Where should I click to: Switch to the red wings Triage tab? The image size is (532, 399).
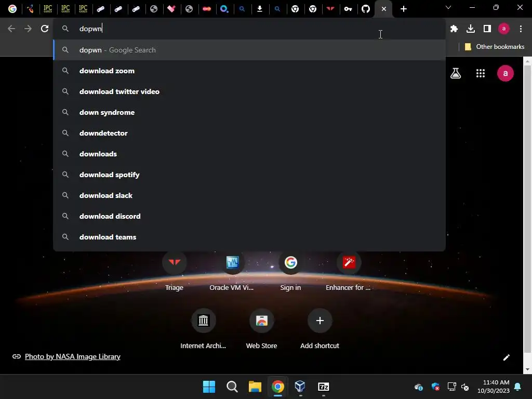330,9
